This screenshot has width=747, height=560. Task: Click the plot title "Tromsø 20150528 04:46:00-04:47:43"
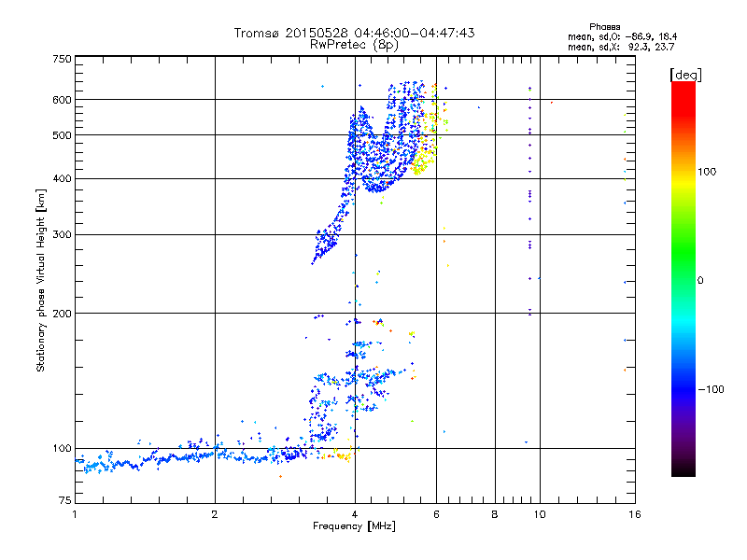[354, 33]
